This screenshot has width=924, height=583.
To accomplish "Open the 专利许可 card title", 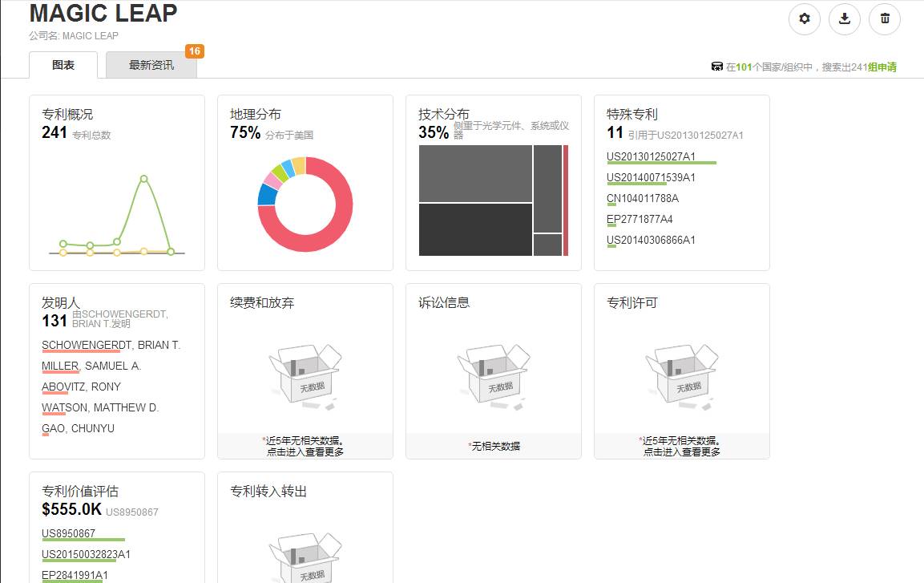I will pyautogui.click(x=631, y=302).
